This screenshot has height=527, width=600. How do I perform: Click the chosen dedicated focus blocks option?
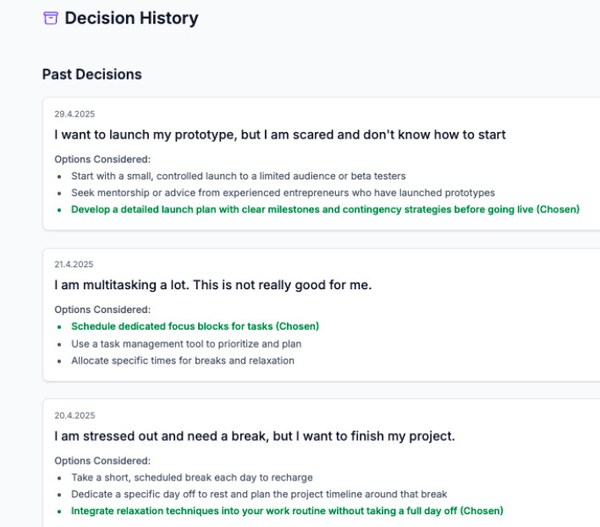point(195,326)
